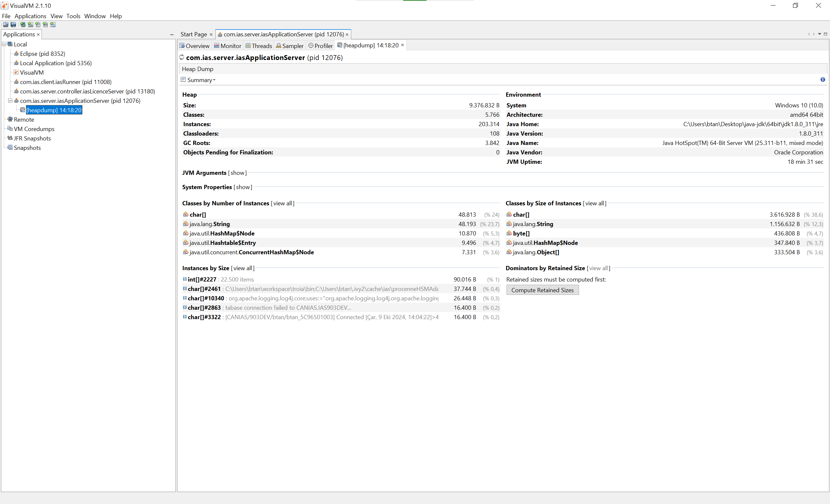Click the Java Version value 1.8.0_311
Image resolution: width=830 pixels, height=504 pixels.
[x=811, y=133]
